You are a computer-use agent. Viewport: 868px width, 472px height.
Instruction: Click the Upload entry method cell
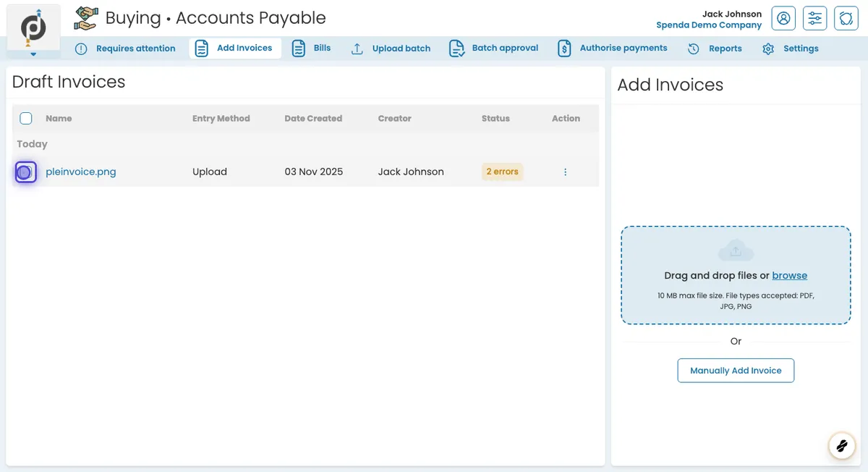(x=210, y=172)
